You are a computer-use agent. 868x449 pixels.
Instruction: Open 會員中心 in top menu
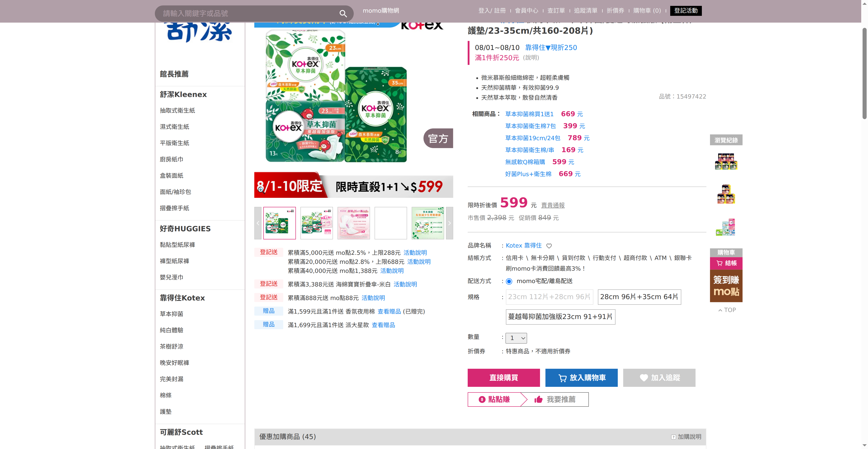(x=527, y=11)
